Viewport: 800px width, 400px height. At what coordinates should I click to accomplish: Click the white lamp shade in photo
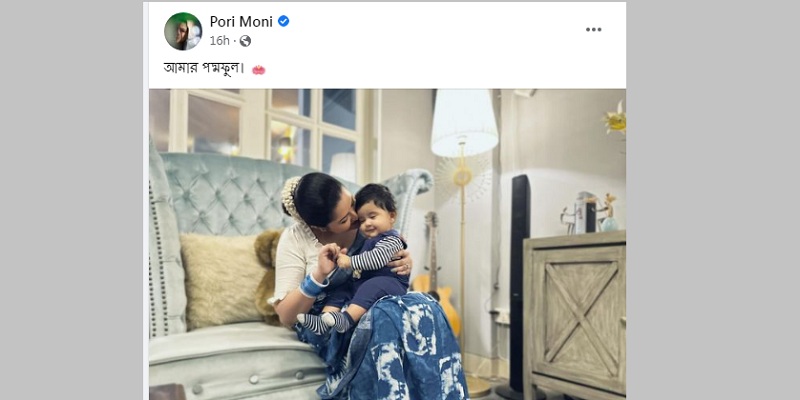click(464, 122)
